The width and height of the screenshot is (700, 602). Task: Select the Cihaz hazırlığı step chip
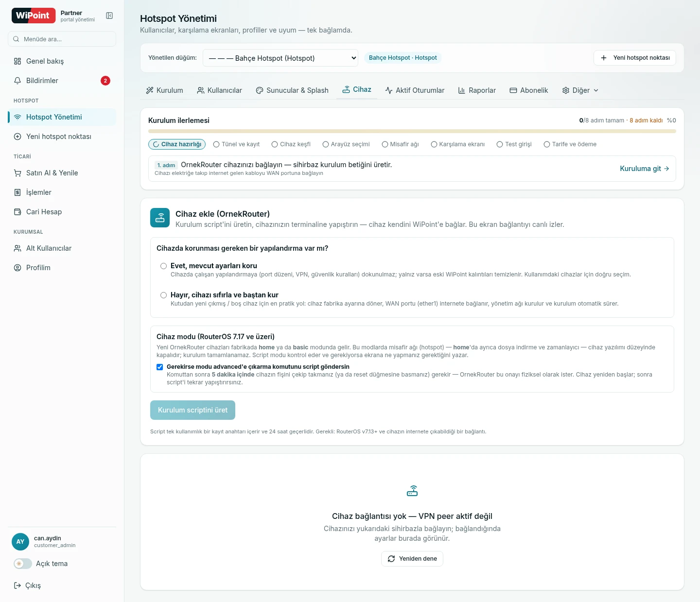click(177, 144)
